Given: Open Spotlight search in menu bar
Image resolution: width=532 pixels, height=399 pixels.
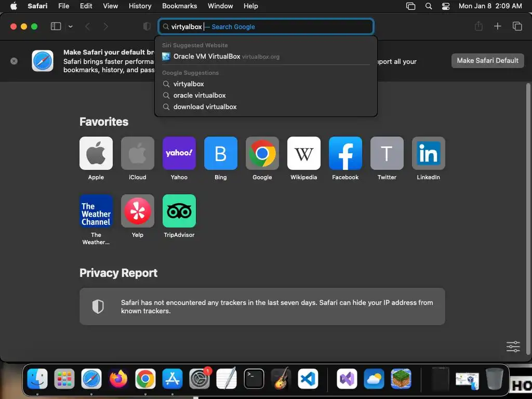Looking at the screenshot, I should pos(429,6).
